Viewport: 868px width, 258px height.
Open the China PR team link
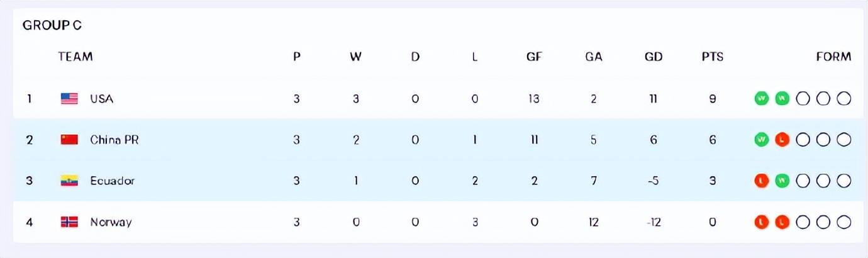pyautogui.click(x=114, y=140)
